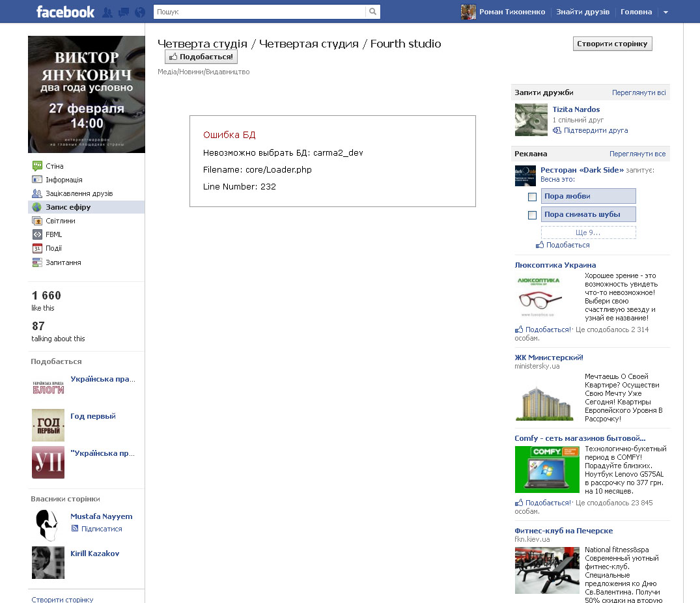Click Підписатися subscribe link

click(x=102, y=529)
